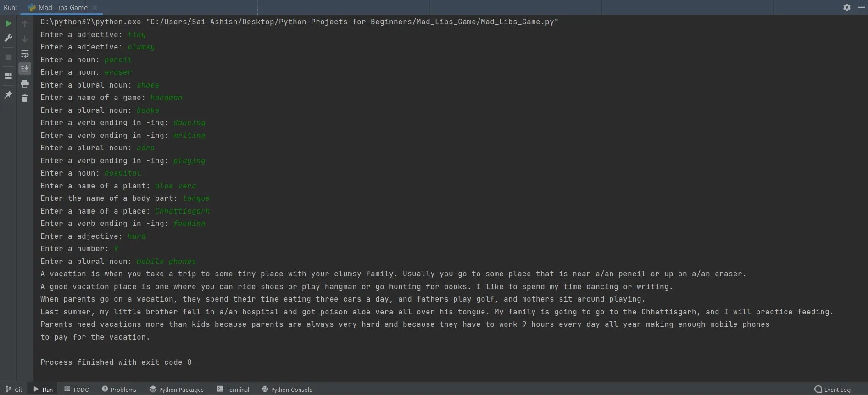Screen dimensions: 868x395
Task: Rerun the Mad_Libs_Game script
Action: [8, 23]
